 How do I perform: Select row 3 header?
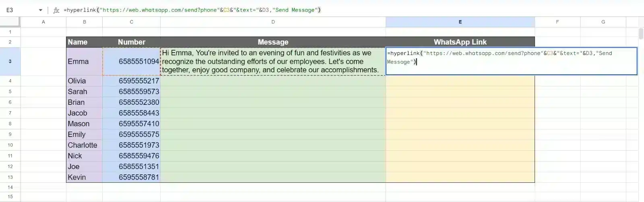click(x=10, y=61)
